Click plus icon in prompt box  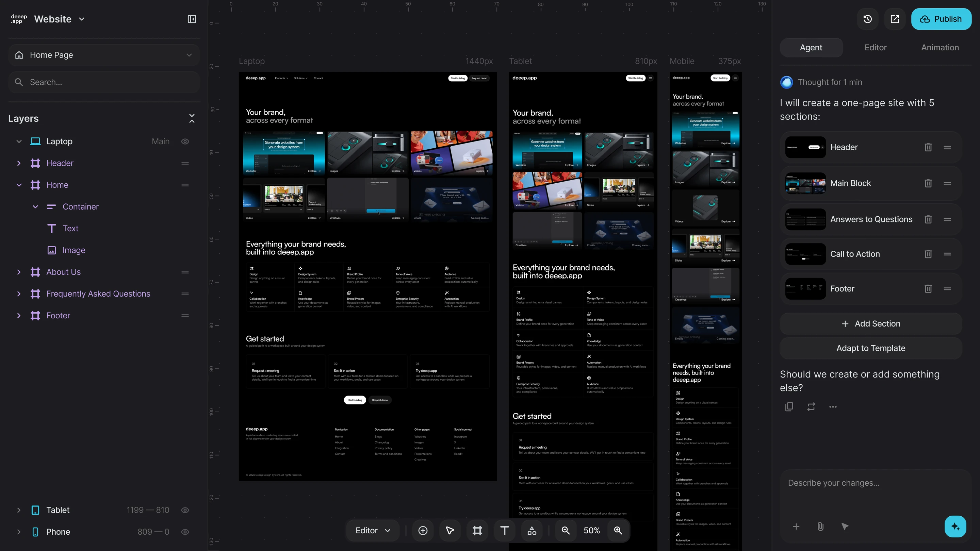tap(796, 527)
